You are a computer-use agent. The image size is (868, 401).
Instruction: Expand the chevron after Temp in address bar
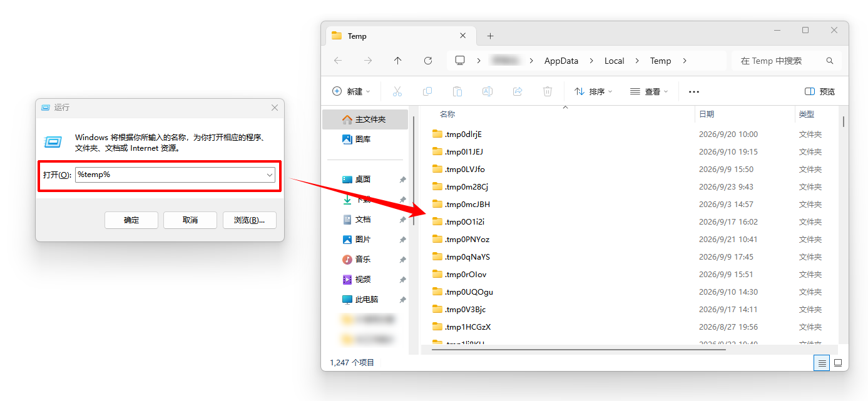pos(685,61)
